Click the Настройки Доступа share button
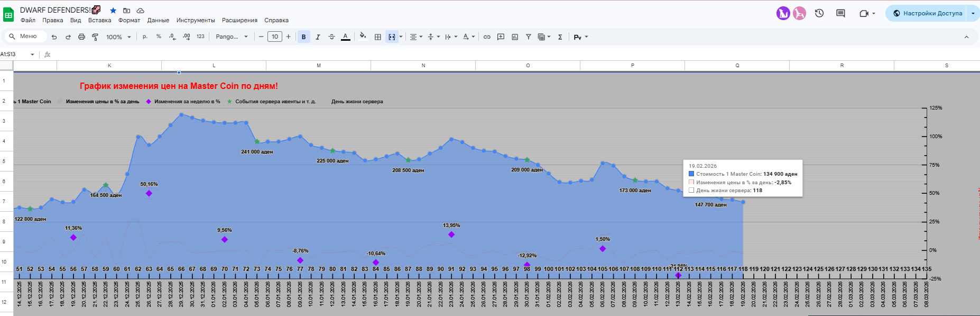 [x=927, y=13]
